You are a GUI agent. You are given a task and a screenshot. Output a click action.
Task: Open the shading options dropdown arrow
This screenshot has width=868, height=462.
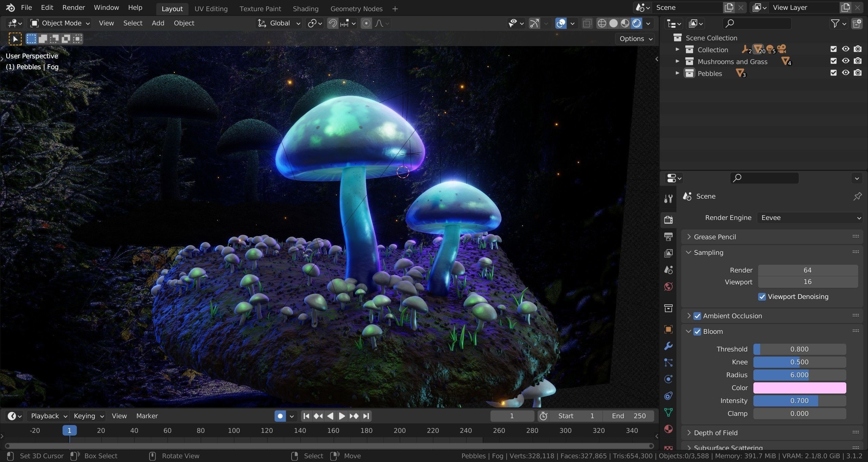coord(648,23)
